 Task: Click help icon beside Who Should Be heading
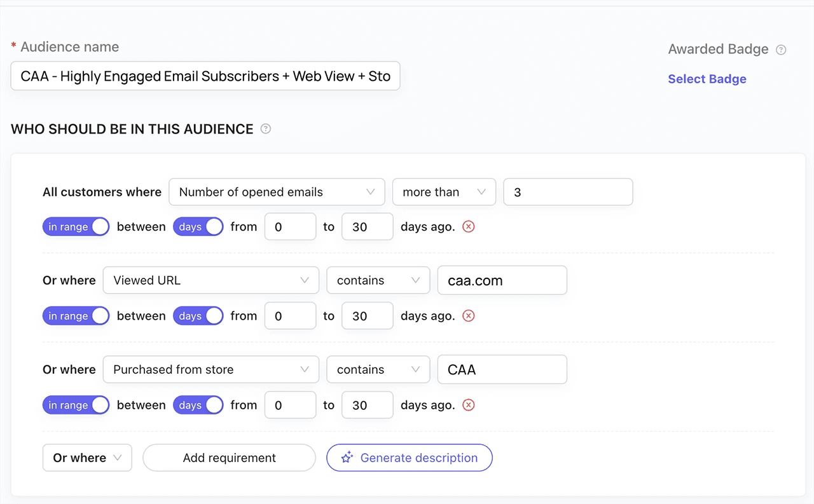click(266, 129)
